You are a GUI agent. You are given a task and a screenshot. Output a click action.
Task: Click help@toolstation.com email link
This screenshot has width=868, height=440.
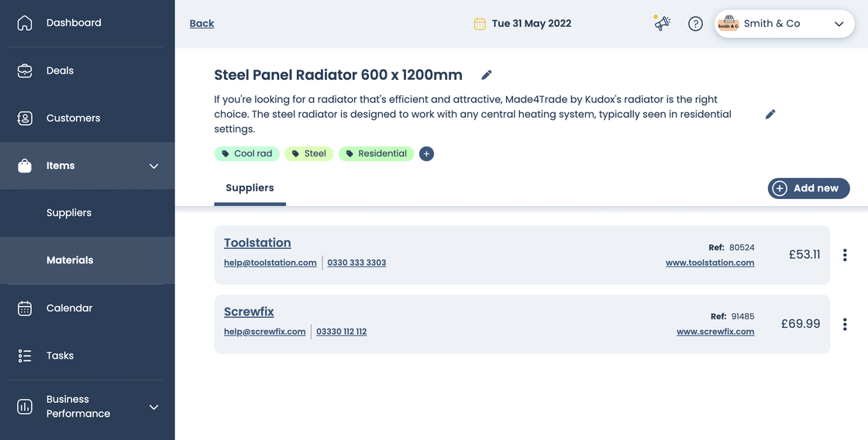point(270,263)
